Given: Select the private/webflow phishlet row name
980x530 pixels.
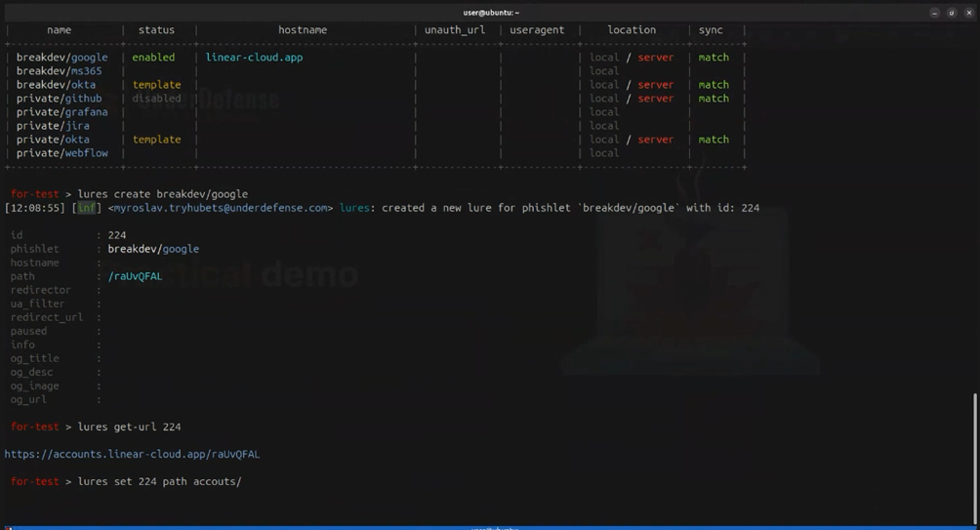Looking at the screenshot, I should [x=61, y=153].
